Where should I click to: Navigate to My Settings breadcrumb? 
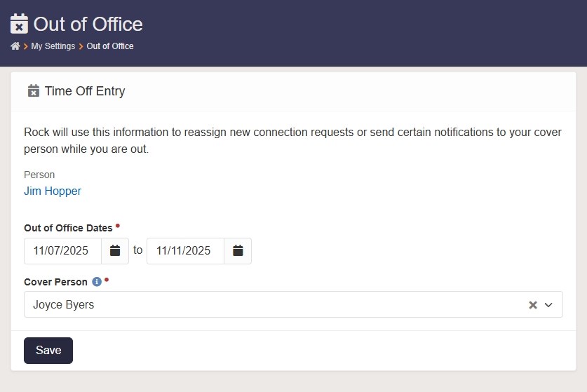(x=53, y=46)
